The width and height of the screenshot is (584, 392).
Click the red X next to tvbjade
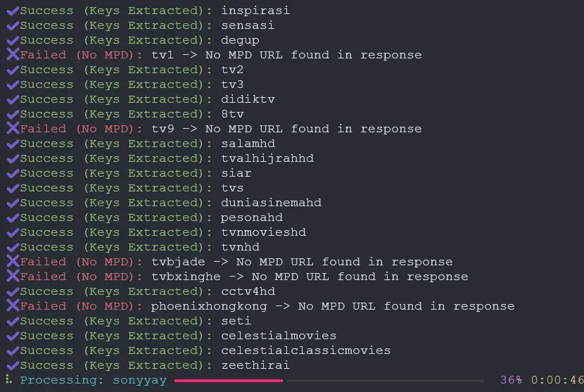pos(13,261)
